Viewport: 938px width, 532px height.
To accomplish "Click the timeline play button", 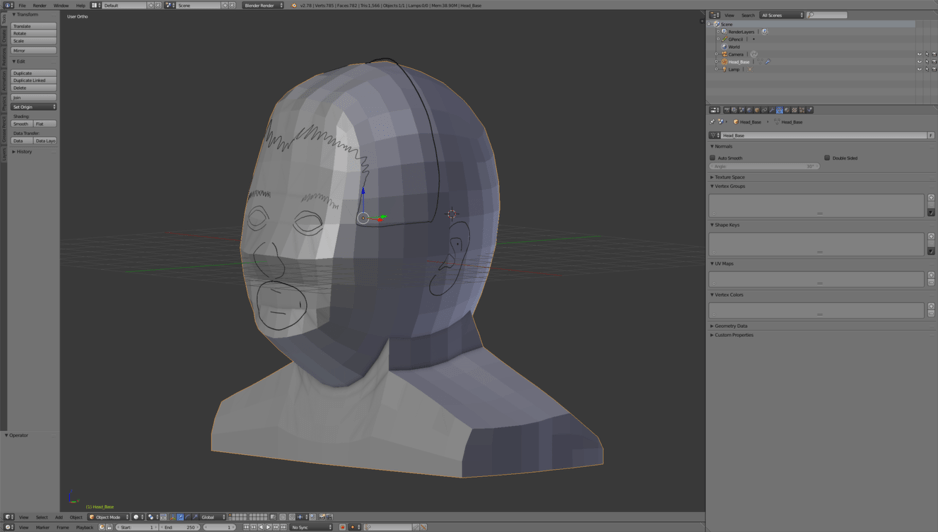I will pyautogui.click(x=268, y=527).
